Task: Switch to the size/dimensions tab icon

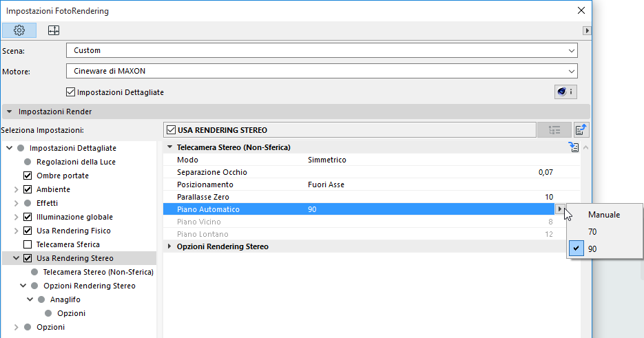Action: (x=54, y=30)
